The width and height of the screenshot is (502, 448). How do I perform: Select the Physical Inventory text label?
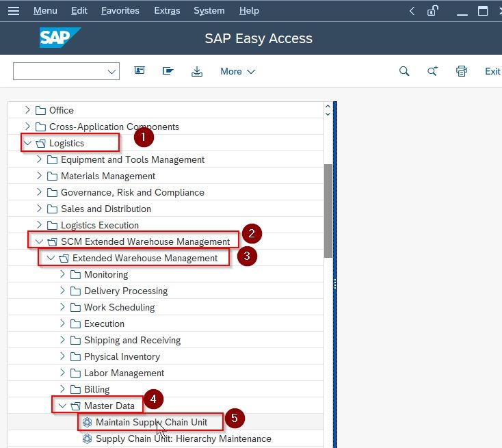(x=122, y=356)
